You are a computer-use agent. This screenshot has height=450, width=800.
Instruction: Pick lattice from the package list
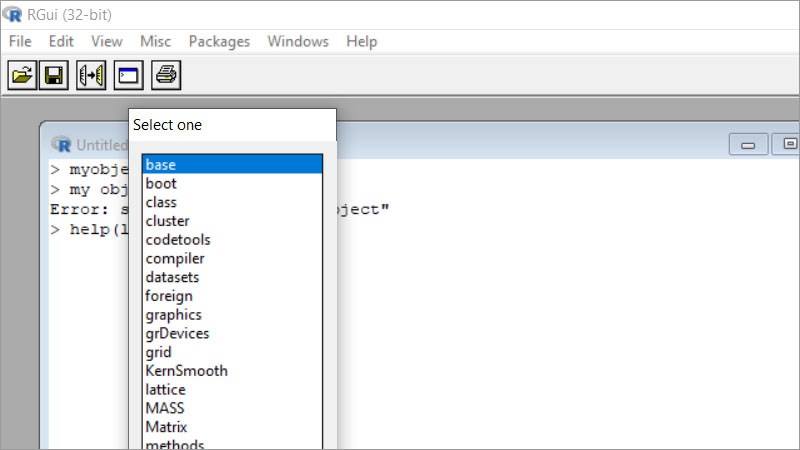coord(232,389)
